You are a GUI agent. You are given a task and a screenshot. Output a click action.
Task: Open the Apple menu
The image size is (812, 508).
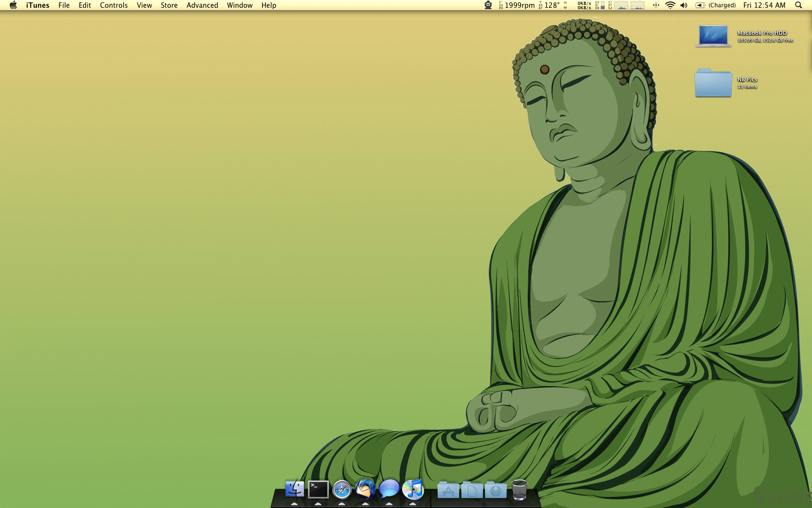[x=13, y=5]
